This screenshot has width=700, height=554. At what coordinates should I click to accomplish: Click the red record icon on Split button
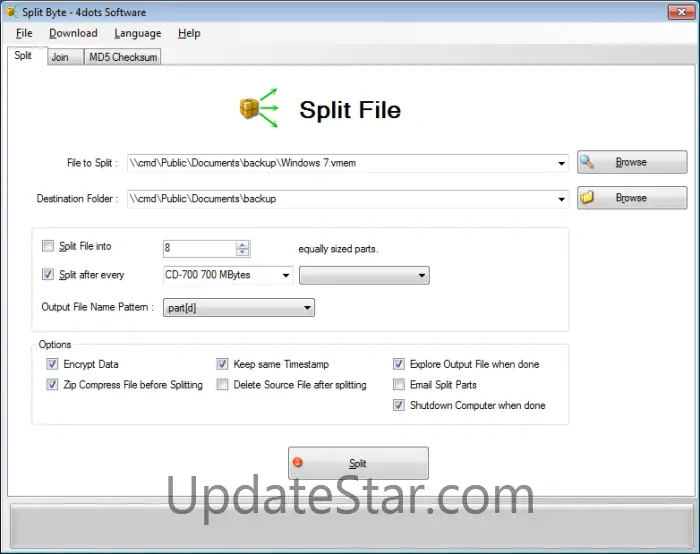pyautogui.click(x=297, y=462)
